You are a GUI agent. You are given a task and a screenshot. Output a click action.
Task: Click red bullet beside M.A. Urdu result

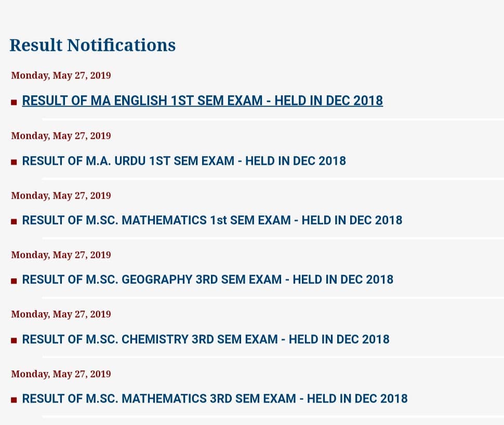click(x=14, y=162)
